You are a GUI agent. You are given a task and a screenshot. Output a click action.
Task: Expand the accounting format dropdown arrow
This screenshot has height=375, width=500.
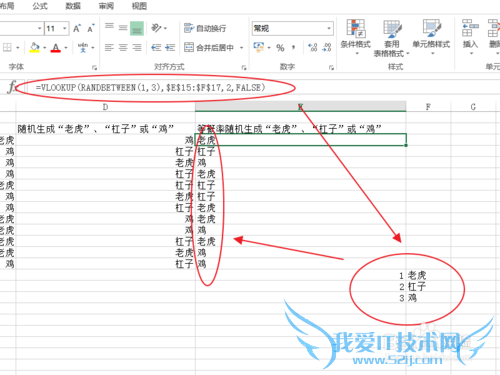269,48
